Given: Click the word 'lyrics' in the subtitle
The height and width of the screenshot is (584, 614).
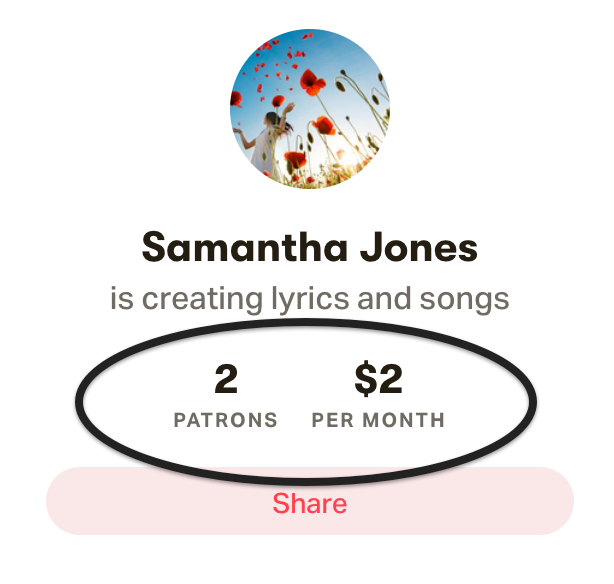Looking at the screenshot, I should [310, 300].
